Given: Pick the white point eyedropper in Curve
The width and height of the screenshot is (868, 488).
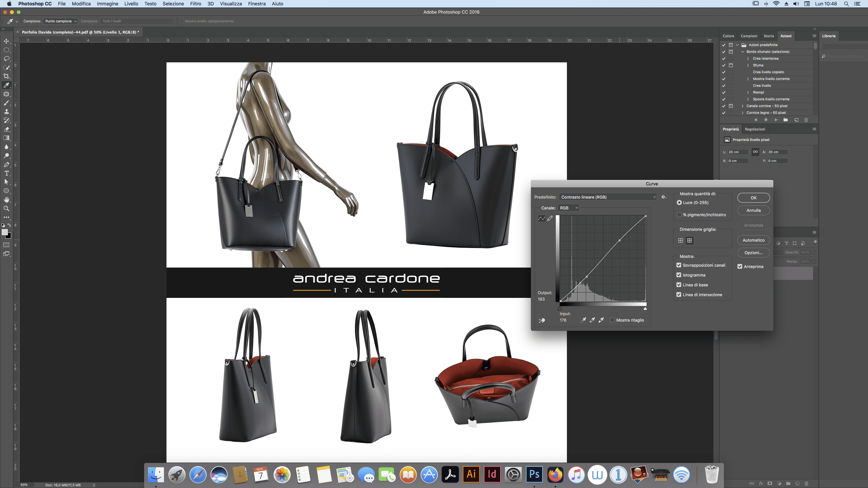Looking at the screenshot, I should coord(601,320).
